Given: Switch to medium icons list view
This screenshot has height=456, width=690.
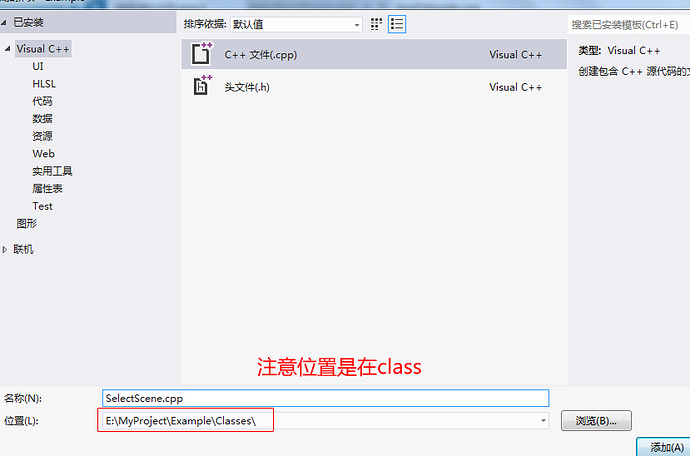Looking at the screenshot, I should (397, 24).
